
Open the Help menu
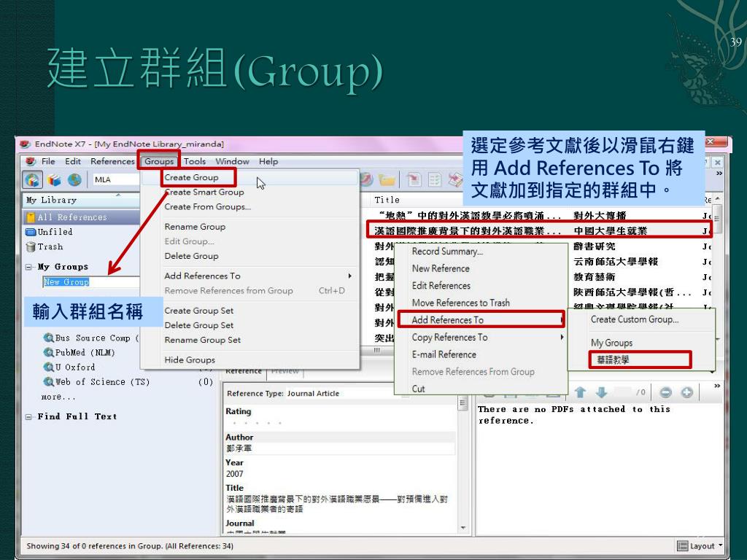tap(268, 161)
